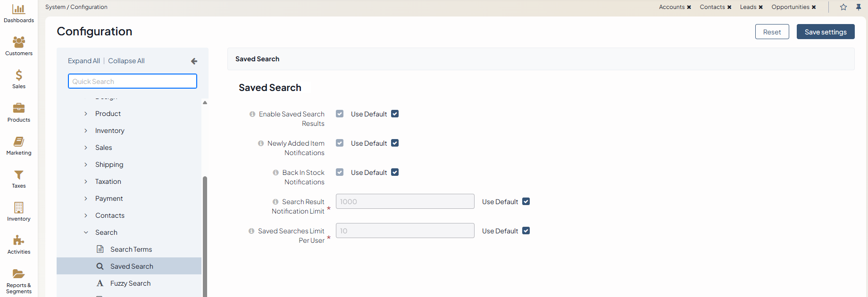Screen dimensions: 868x297
Task: Uncheck Use Default for Saved Searches Limit Per User
Action: pyautogui.click(x=526, y=231)
